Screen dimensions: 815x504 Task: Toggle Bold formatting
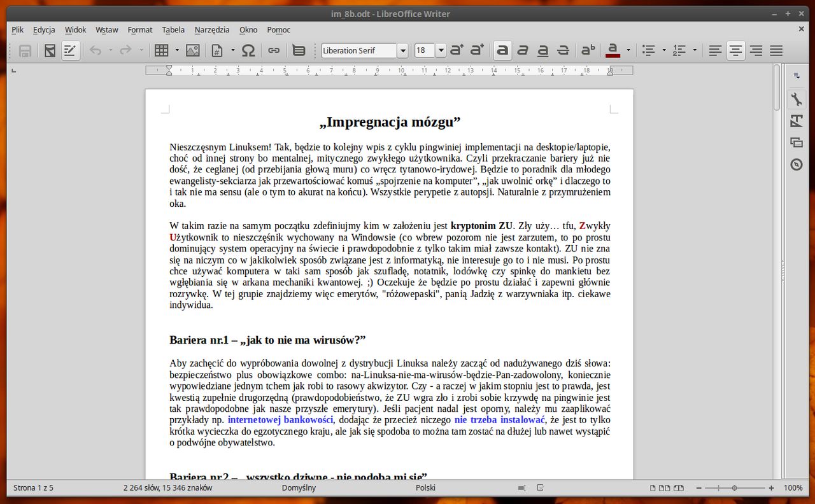(502, 50)
